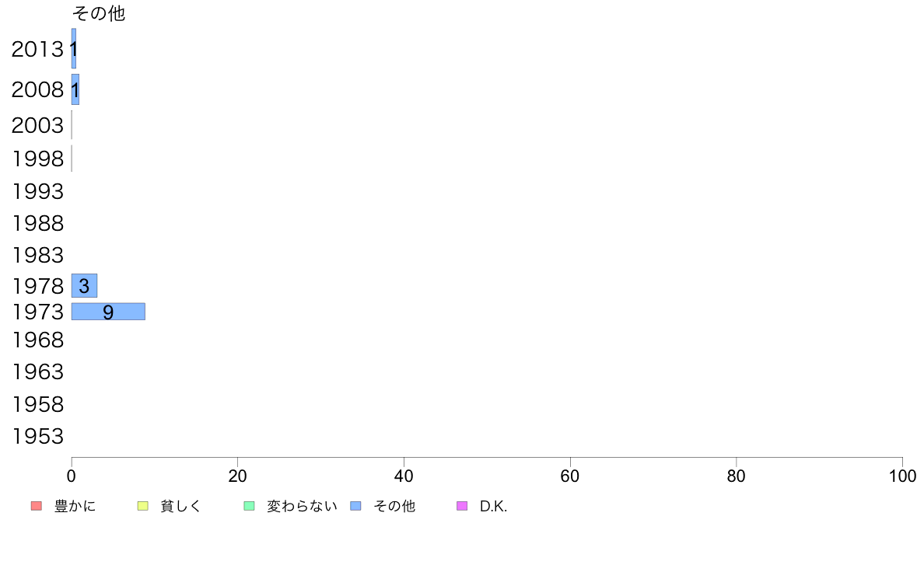Click the green 変わらない legend swatch
924x572 pixels.
point(249,506)
